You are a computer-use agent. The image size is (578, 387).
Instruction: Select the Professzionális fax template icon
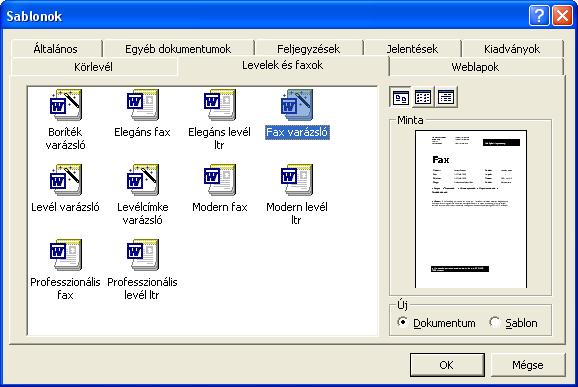click(x=66, y=255)
